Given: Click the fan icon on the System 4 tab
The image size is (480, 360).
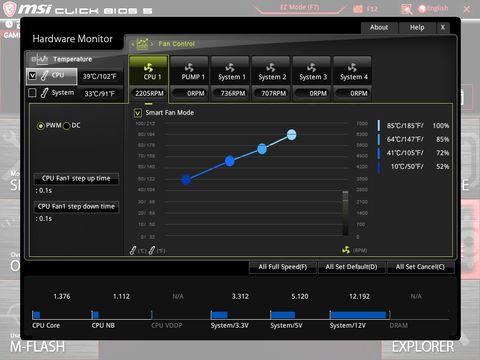Looking at the screenshot, I should (x=352, y=68).
